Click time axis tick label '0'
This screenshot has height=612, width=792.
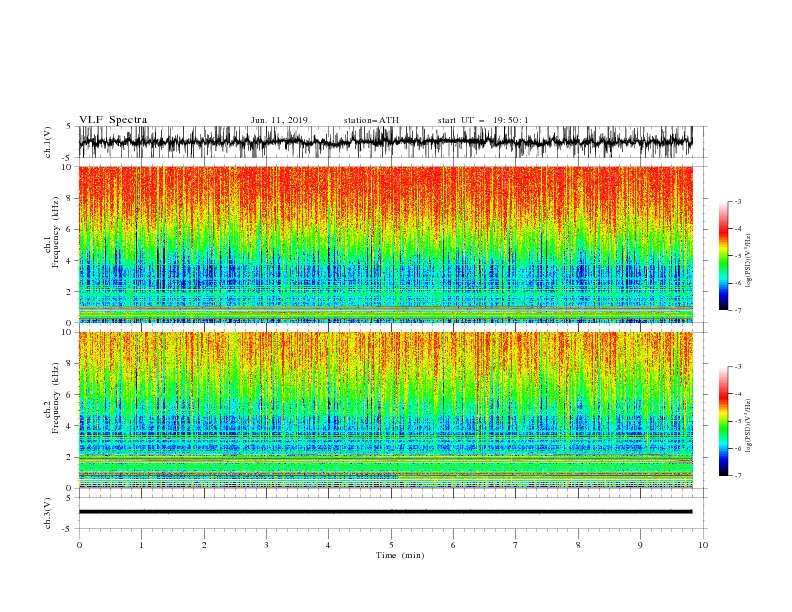click(x=79, y=545)
